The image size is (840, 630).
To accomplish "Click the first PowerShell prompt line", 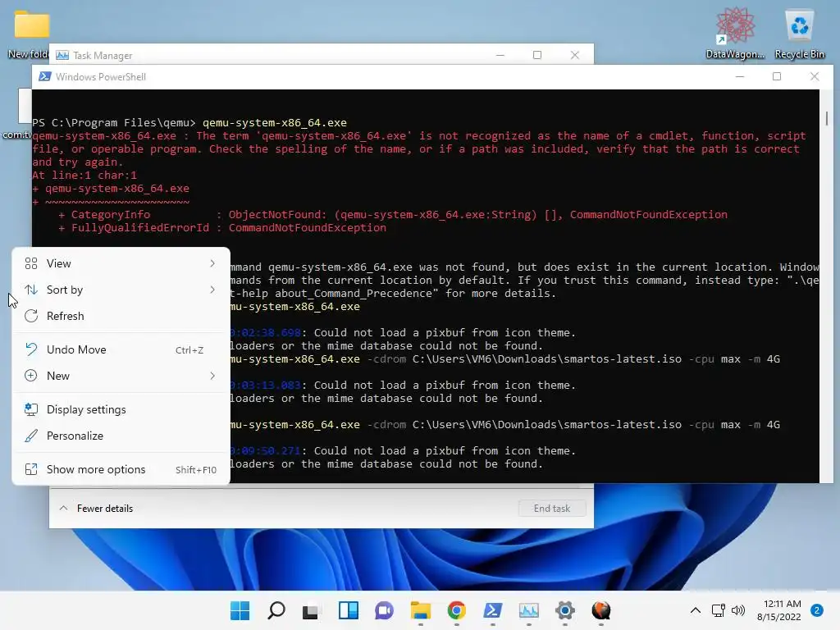I will click(x=189, y=123).
